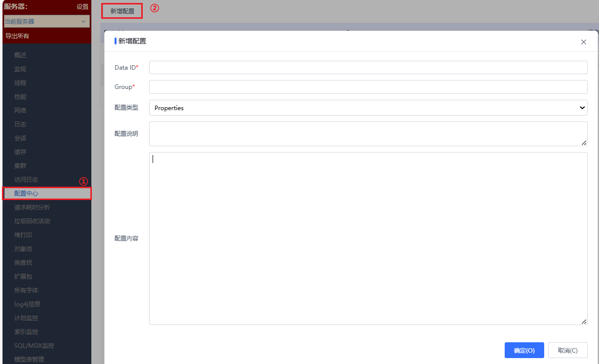Close the 新增配置 dialog with X icon
The width and height of the screenshot is (599, 364).
(x=584, y=42)
